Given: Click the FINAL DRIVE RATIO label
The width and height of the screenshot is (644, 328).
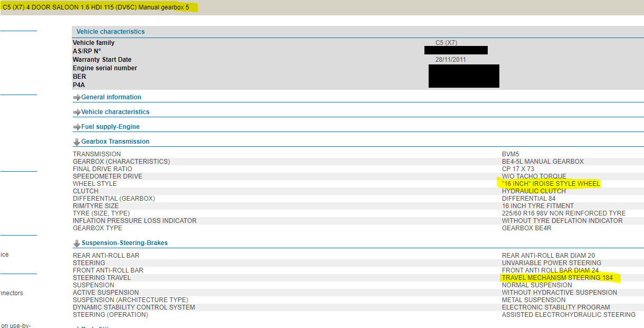Looking at the screenshot, I should pos(102,169).
